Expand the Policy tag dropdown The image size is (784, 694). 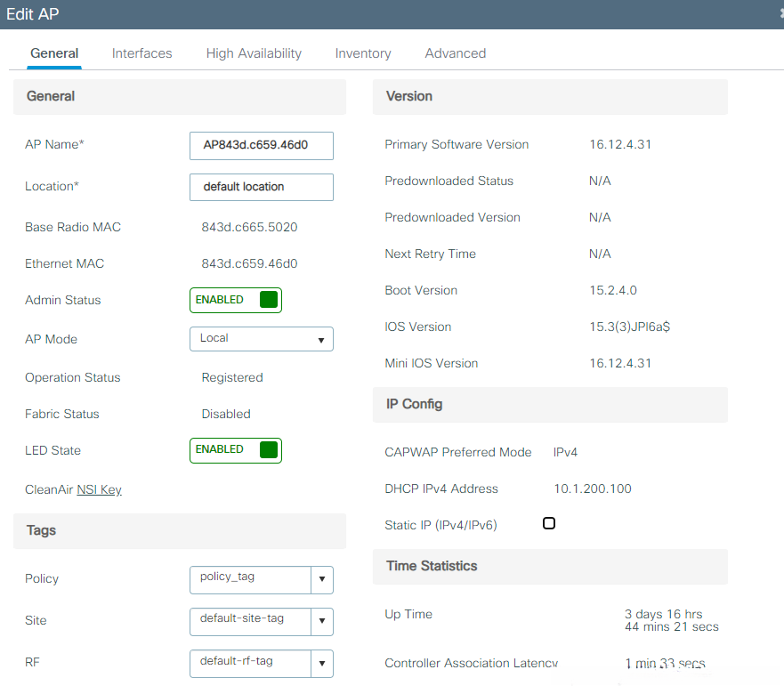point(321,579)
